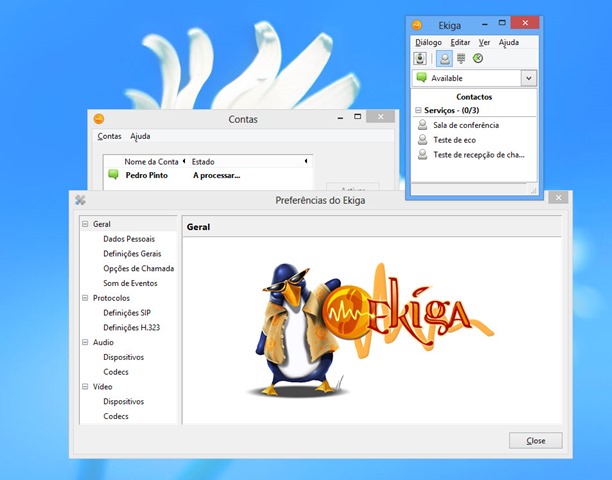Select Sala de conferência contact name
The image size is (612, 480).
click(466, 125)
